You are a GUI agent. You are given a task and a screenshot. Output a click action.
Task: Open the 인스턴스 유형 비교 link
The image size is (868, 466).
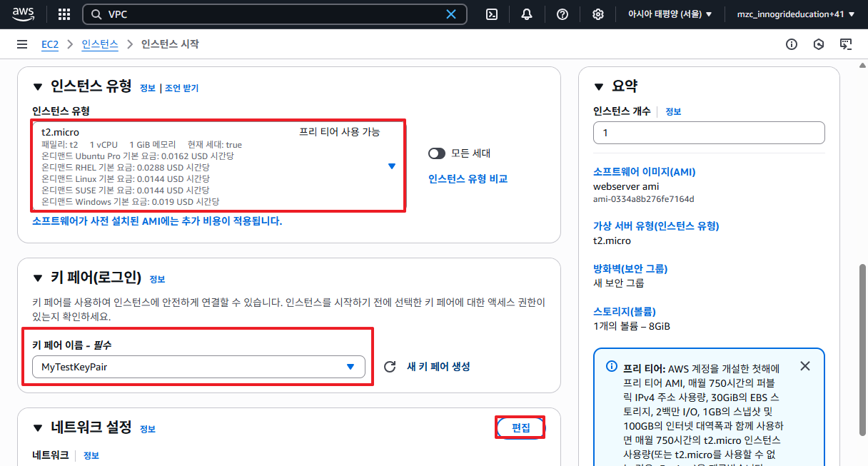click(x=468, y=179)
